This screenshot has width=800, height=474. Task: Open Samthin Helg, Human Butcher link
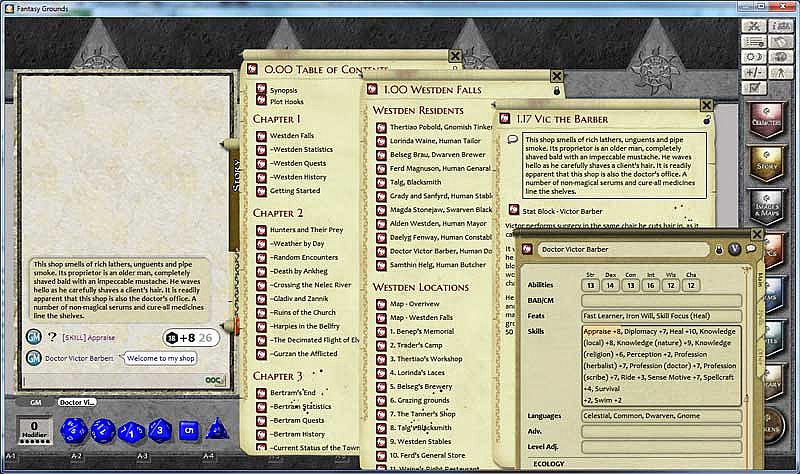click(438, 265)
